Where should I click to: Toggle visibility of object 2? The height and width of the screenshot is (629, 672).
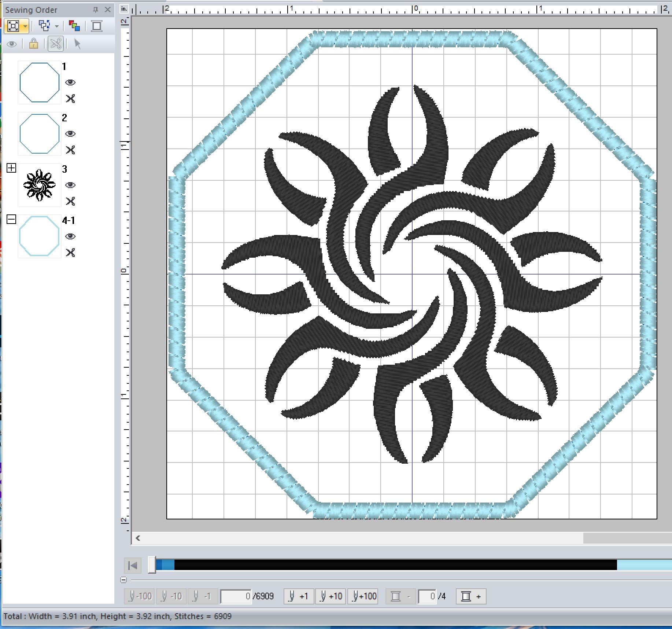(70, 134)
